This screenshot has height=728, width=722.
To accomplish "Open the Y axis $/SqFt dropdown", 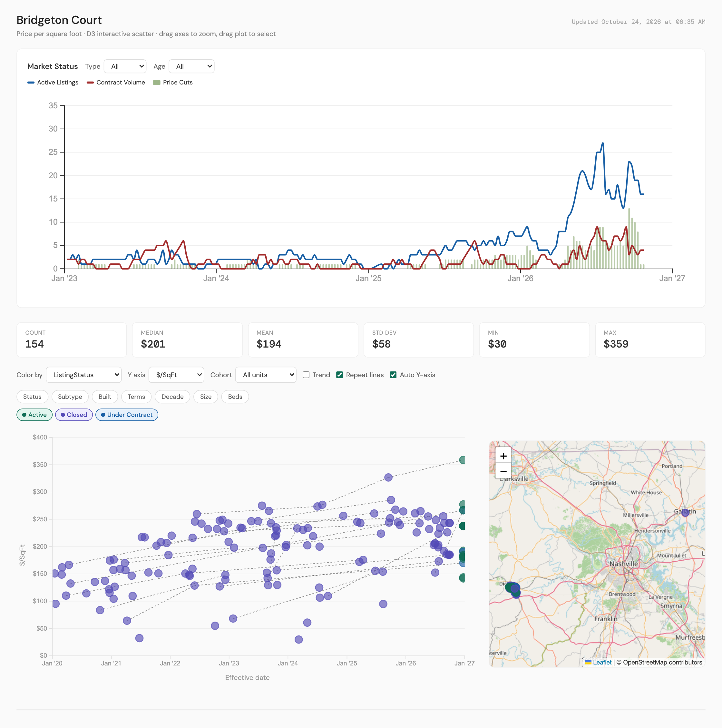I will (x=176, y=375).
